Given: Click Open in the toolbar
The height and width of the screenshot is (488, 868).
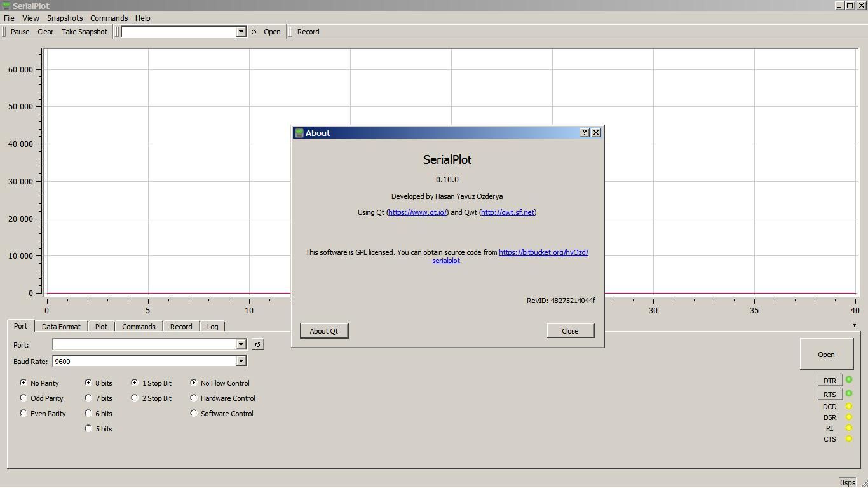Looking at the screenshot, I should click(x=272, y=32).
